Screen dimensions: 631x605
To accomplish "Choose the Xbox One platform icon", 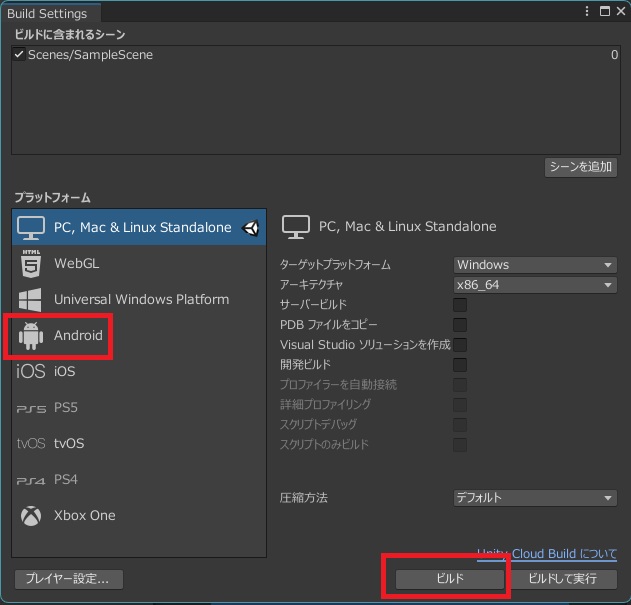I will click(31, 516).
